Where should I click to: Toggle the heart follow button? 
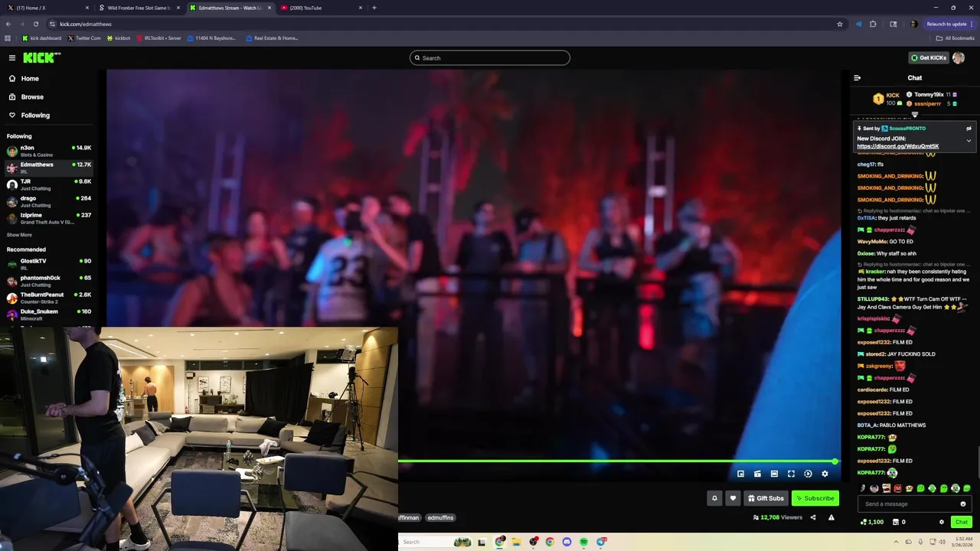pyautogui.click(x=733, y=498)
